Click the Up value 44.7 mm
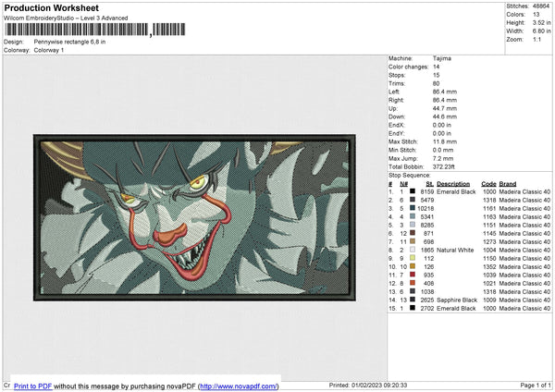Screen dimensions: 555x392 coord(445,108)
